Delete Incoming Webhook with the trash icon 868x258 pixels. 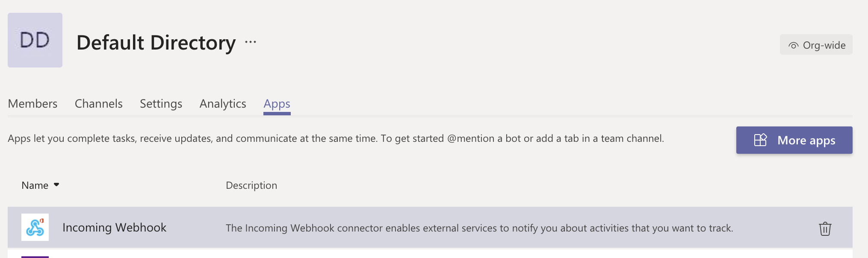tap(825, 229)
